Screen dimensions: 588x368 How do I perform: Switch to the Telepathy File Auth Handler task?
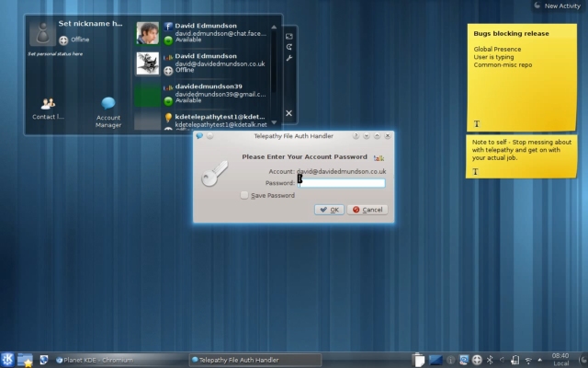click(255, 360)
